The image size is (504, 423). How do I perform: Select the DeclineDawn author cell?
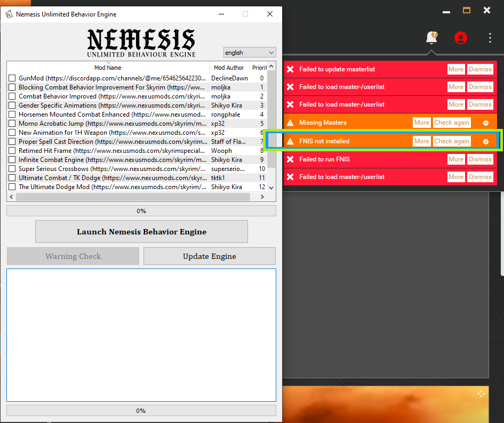point(229,78)
